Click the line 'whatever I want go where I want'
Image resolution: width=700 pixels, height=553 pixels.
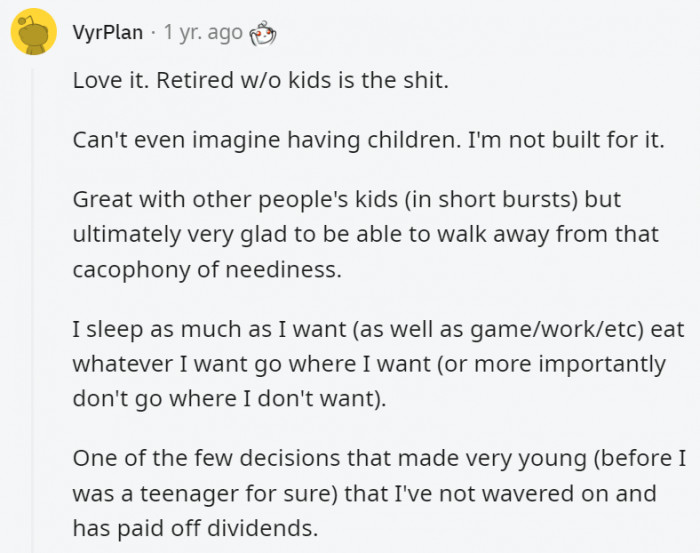369,364
